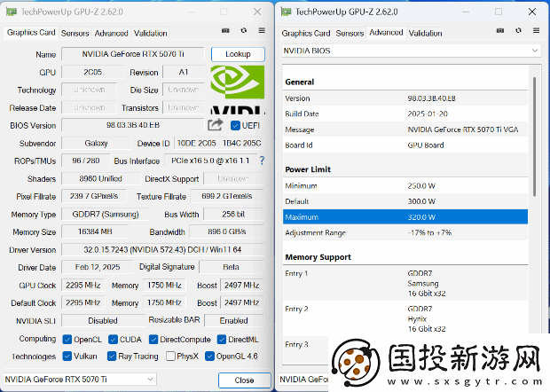Toggle the UEFI checkbox
This screenshot has width=550, height=392.
(x=235, y=125)
